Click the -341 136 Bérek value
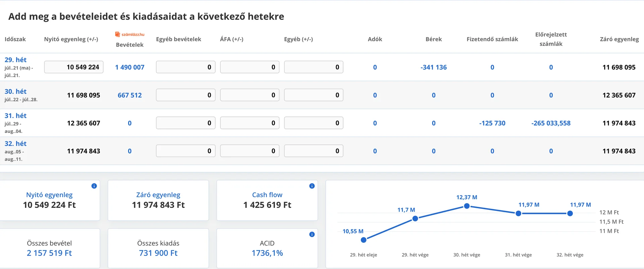 tap(434, 67)
